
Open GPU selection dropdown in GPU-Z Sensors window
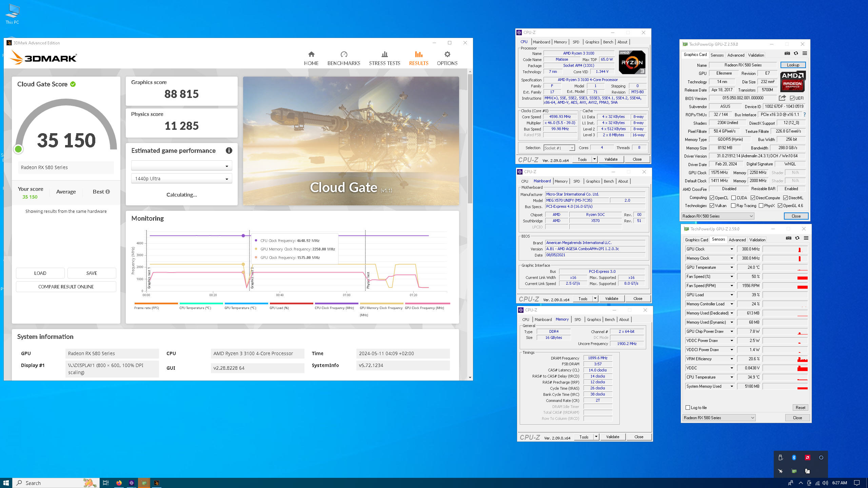coord(719,418)
